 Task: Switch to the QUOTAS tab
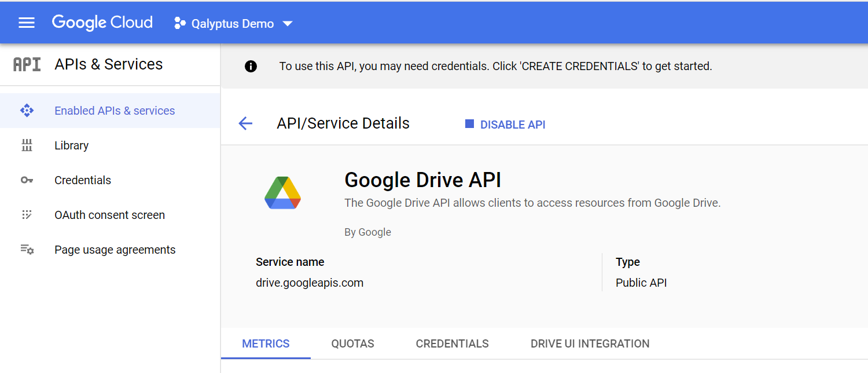[x=352, y=343]
